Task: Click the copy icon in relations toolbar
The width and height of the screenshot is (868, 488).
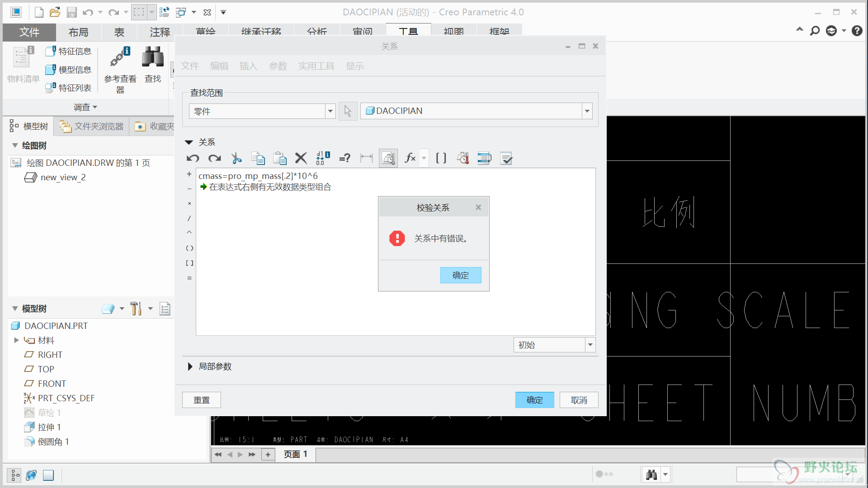Action: coord(258,158)
